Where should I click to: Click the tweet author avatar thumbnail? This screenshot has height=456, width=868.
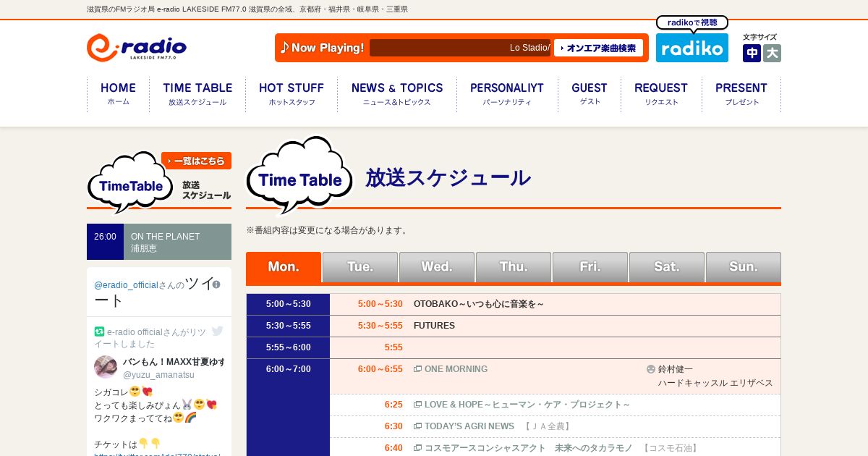[106, 367]
